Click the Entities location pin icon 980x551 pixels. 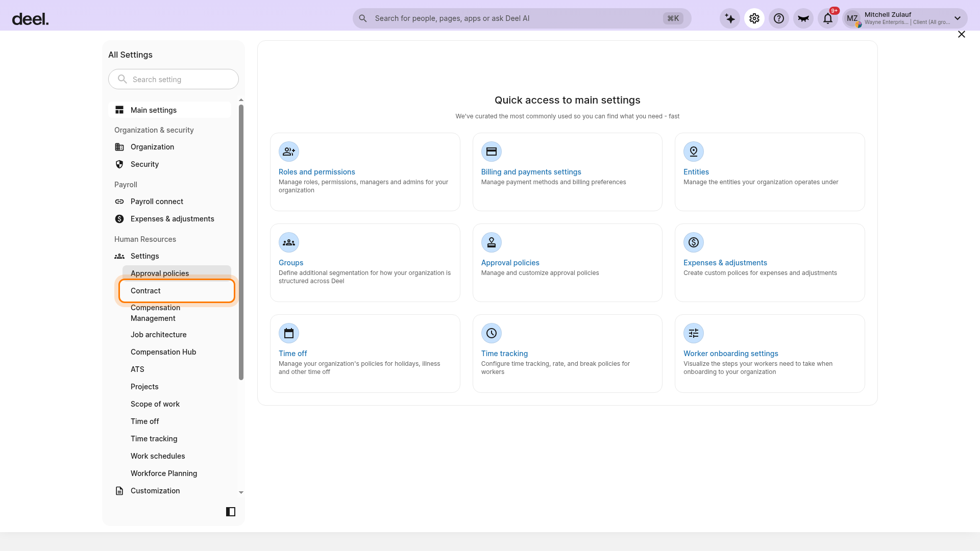694,152
